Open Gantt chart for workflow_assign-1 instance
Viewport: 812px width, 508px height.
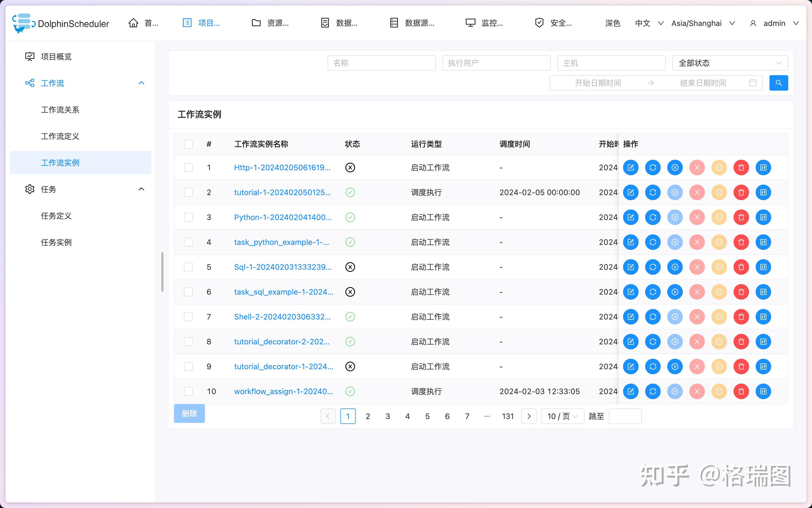[x=764, y=391]
